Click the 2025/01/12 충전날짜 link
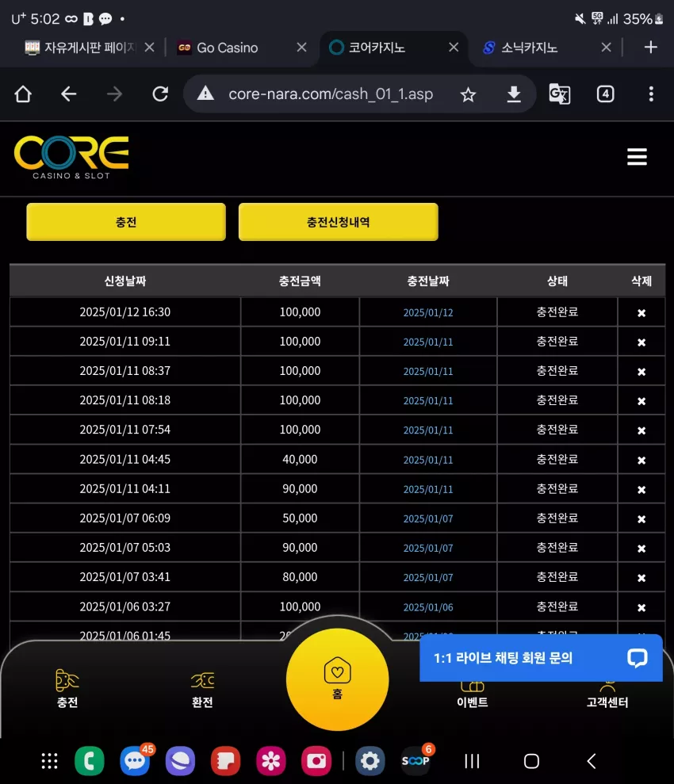674x784 pixels. click(x=428, y=312)
